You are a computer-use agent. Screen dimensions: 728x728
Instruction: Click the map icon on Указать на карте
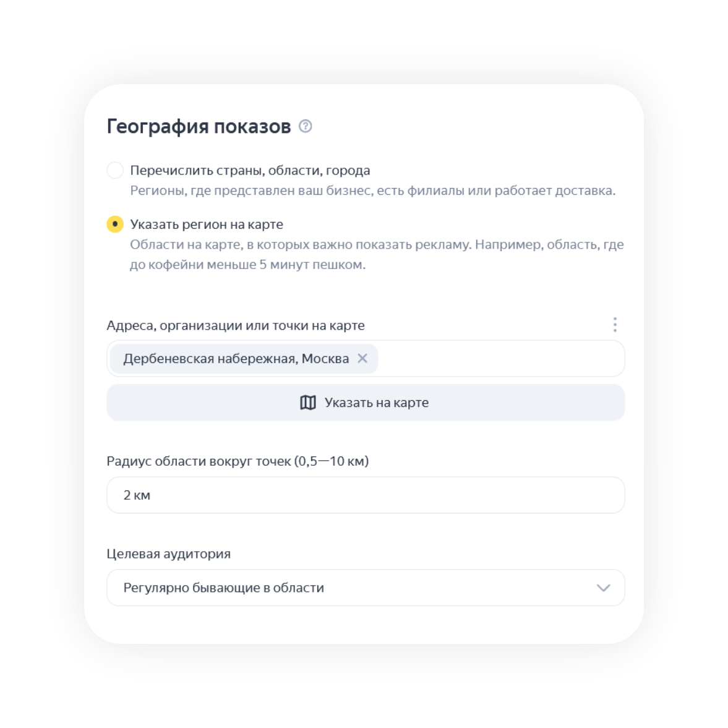(308, 403)
